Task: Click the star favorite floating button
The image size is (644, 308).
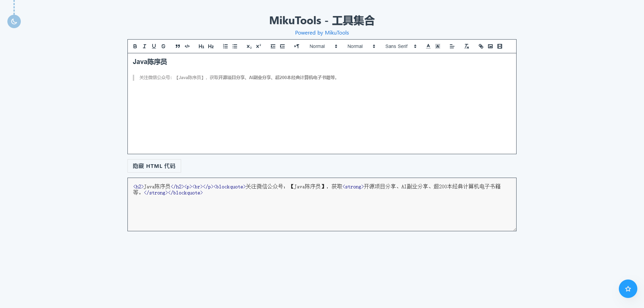Action: 628,289
